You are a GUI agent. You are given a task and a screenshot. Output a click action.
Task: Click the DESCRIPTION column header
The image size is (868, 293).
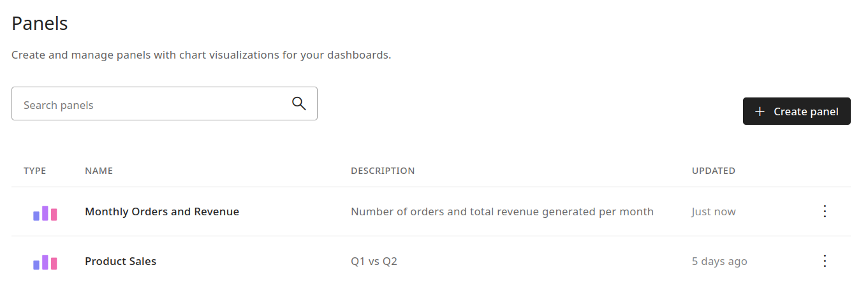(x=383, y=171)
